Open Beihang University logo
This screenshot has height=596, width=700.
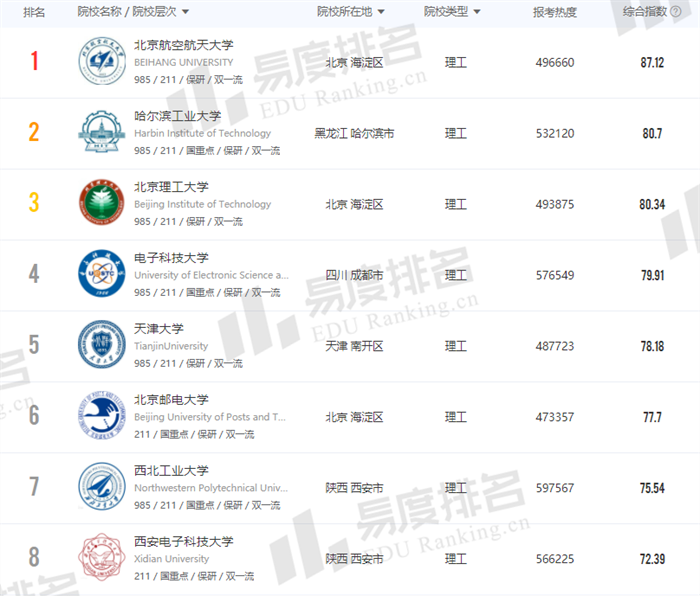click(x=102, y=61)
